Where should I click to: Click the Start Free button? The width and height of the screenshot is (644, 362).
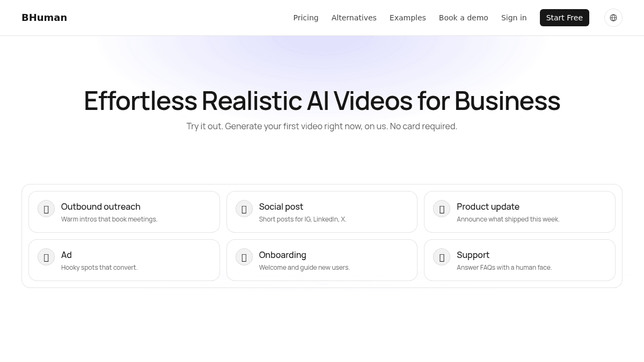tap(565, 18)
